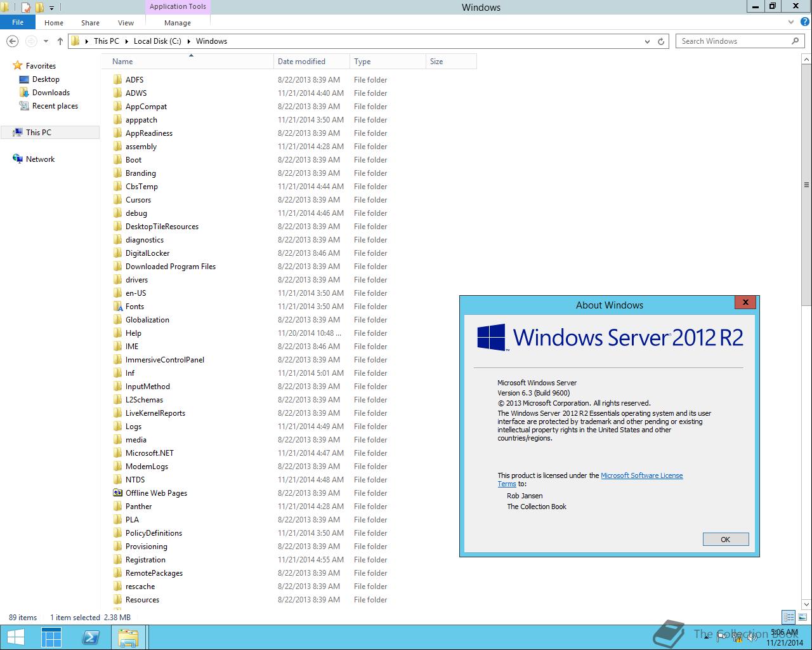
Task: Launch Server Manager from taskbar
Action: coord(51,637)
